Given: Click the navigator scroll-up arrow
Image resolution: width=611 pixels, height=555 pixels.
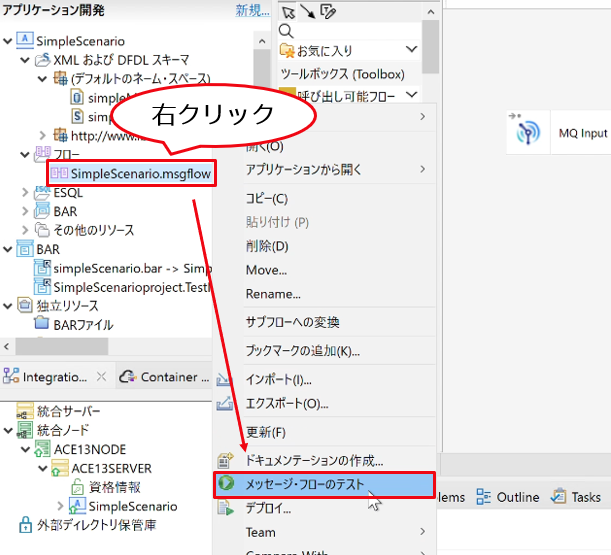Looking at the screenshot, I should point(262,41).
